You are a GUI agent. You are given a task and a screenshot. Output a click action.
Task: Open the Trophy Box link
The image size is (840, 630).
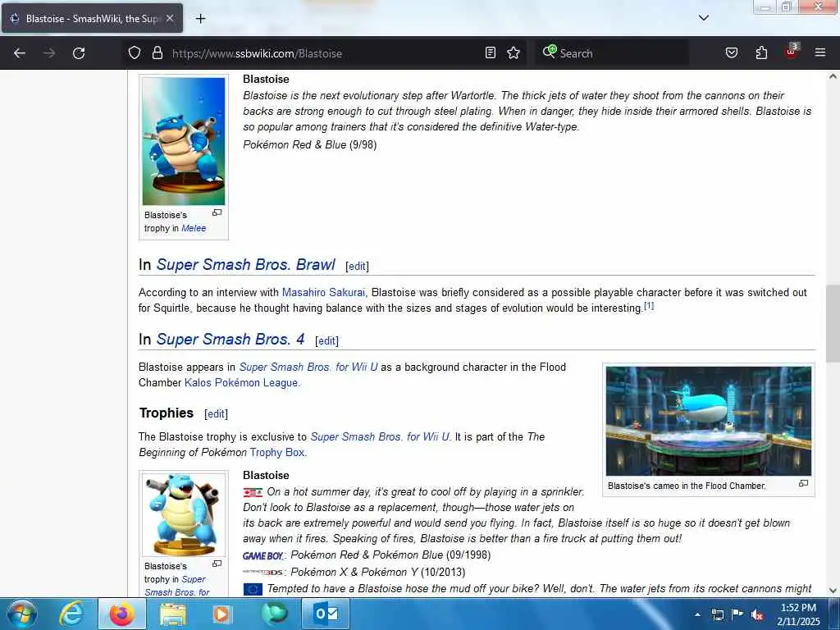click(x=277, y=452)
